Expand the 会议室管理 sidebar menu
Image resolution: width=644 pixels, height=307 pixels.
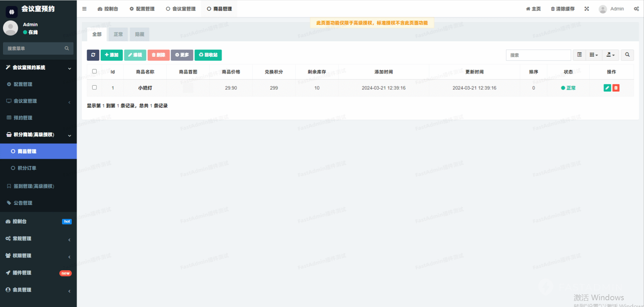coord(38,101)
